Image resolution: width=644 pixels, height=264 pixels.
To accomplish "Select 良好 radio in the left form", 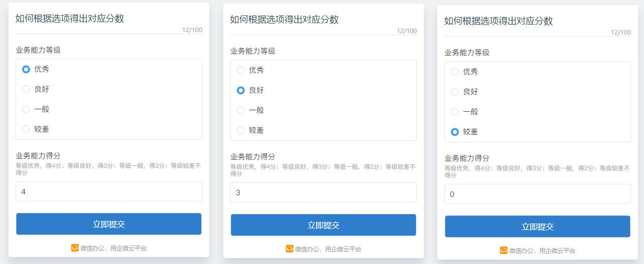I will [26, 89].
